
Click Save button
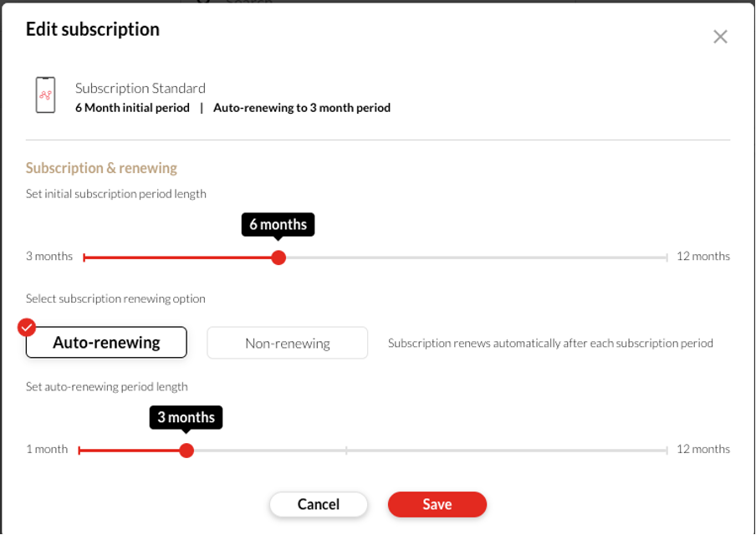[x=437, y=504]
